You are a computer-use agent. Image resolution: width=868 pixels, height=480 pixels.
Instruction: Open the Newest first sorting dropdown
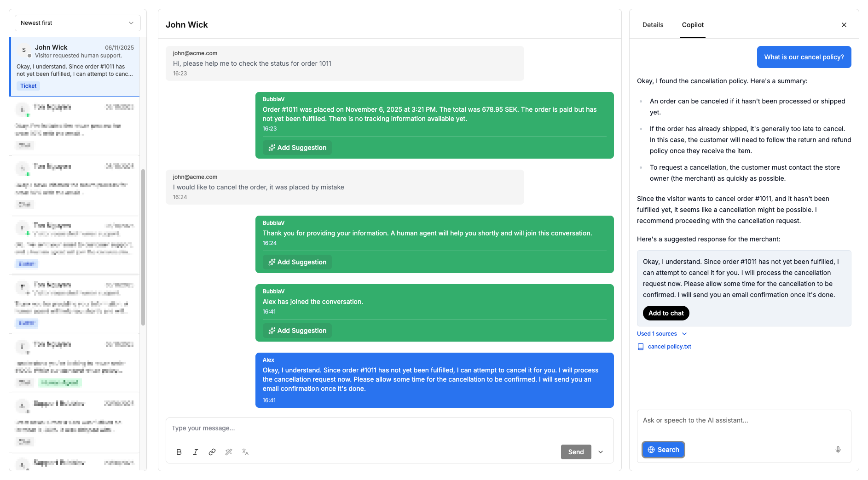coord(77,23)
